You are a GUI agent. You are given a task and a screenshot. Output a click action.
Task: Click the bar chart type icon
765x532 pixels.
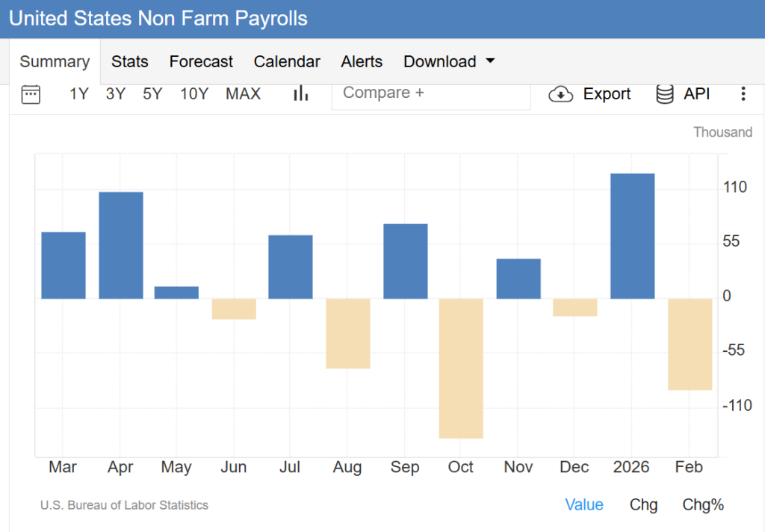coord(301,93)
